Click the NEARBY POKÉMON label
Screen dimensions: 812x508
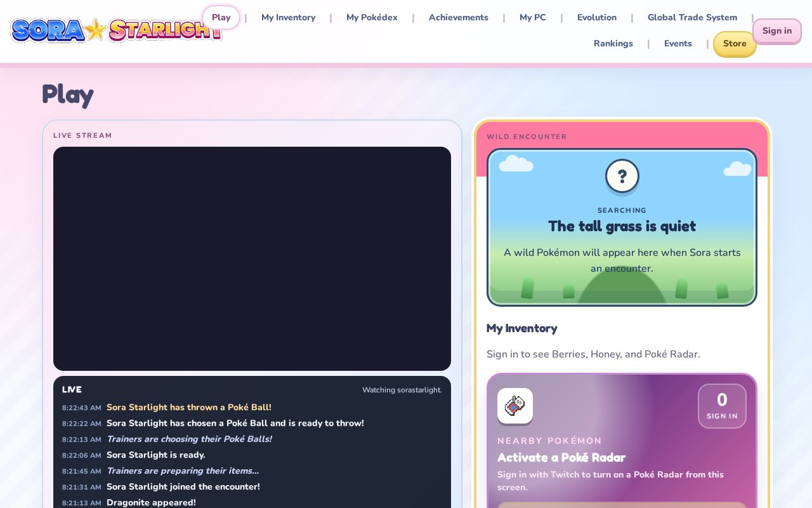(x=550, y=441)
